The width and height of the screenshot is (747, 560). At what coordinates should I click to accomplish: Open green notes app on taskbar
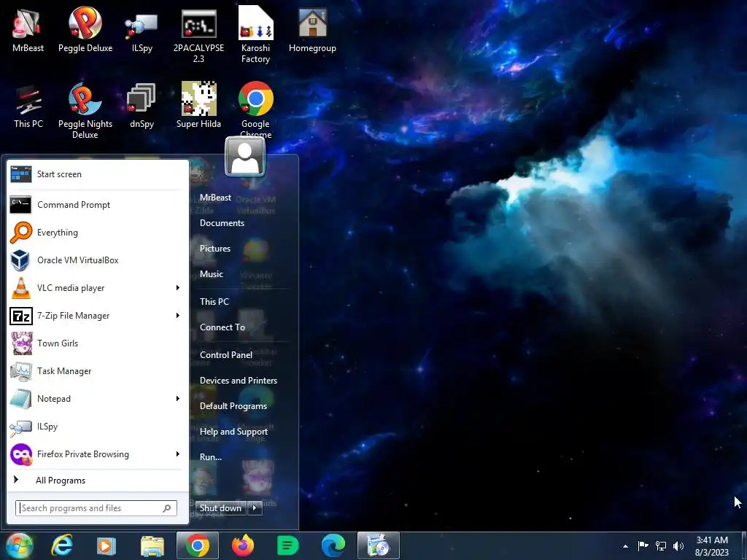pyautogui.click(x=287, y=545)
